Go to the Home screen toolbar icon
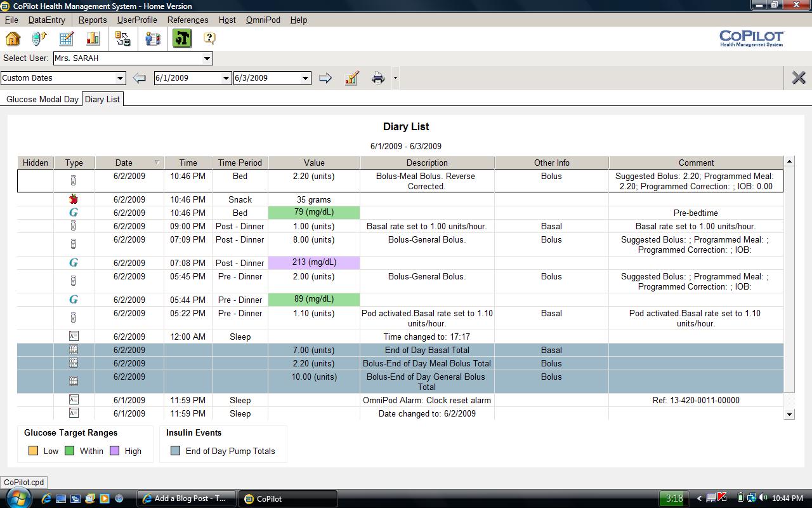 [x=13, y=39]
